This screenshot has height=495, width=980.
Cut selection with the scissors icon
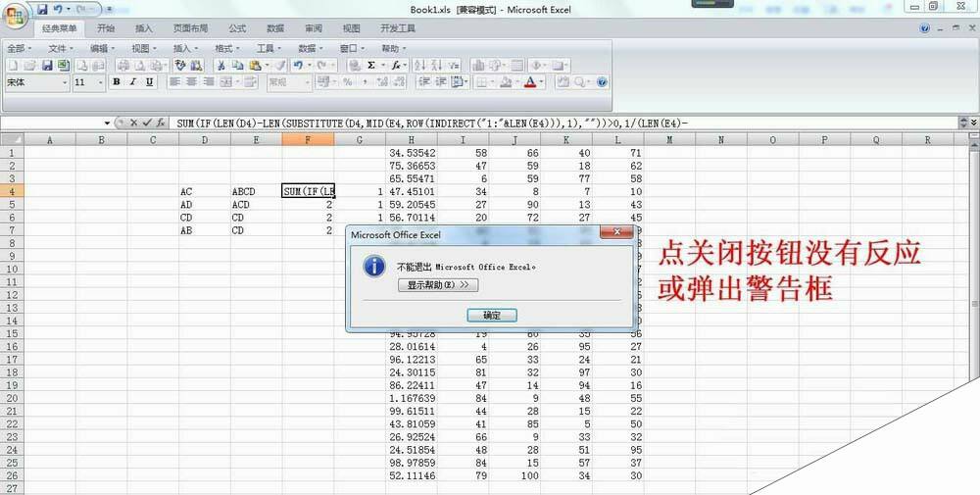221,65
